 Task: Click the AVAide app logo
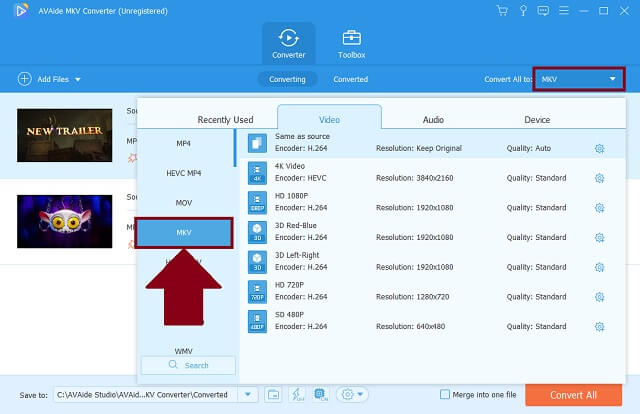(x=21, y=11)
